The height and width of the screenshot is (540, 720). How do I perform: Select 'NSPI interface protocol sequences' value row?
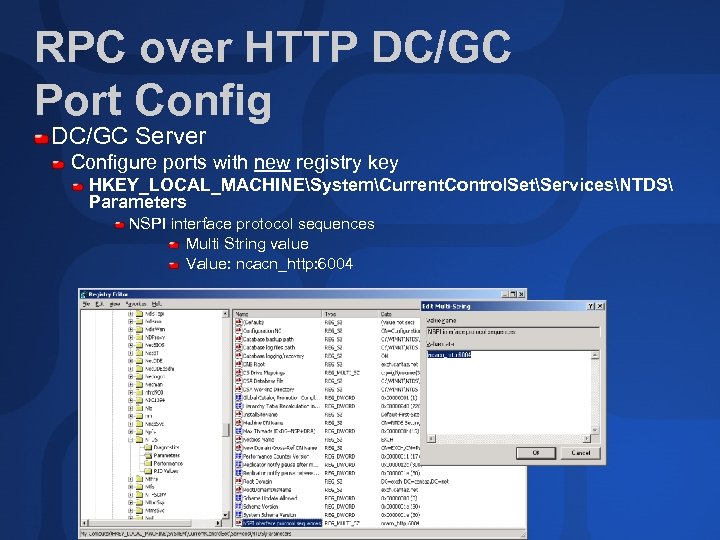282,523
